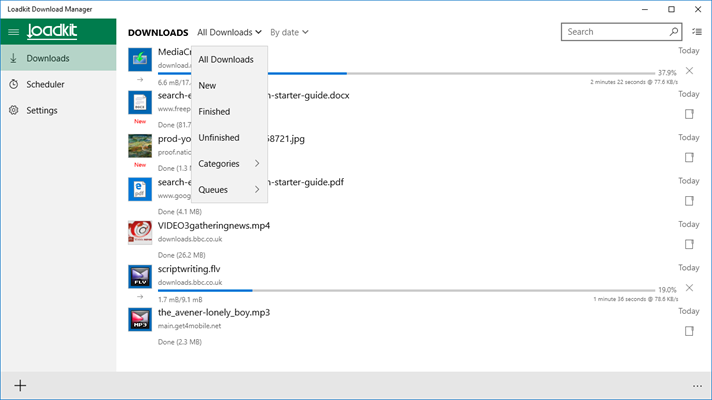Choose Finished in the filter menu
712x400 pixels.
229,112
